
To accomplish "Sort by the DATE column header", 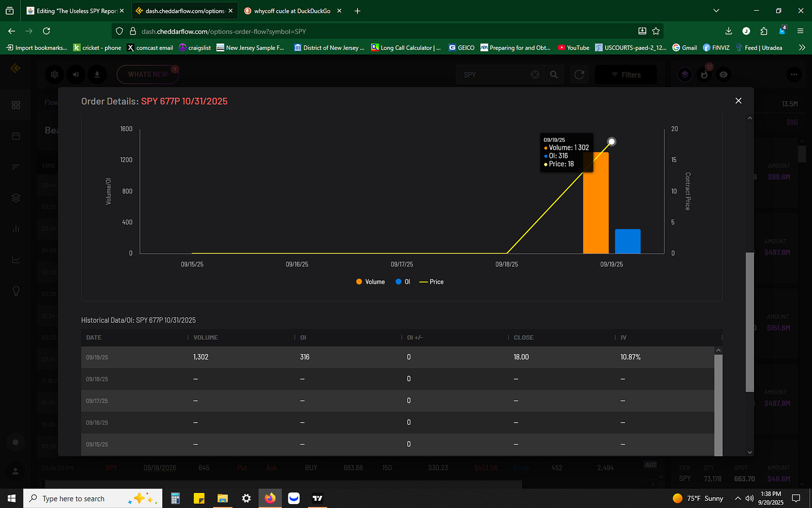I will click(x=94, y=338).
